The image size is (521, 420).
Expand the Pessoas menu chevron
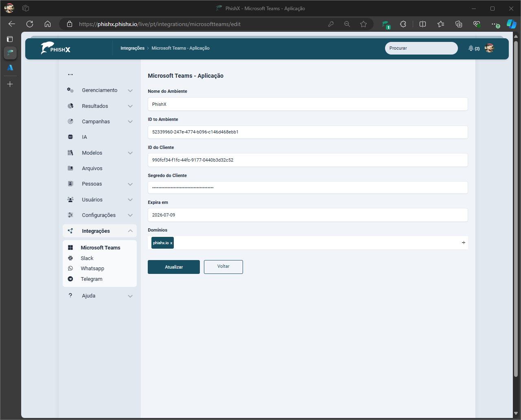pyautogui.click(x=130, y=184)
